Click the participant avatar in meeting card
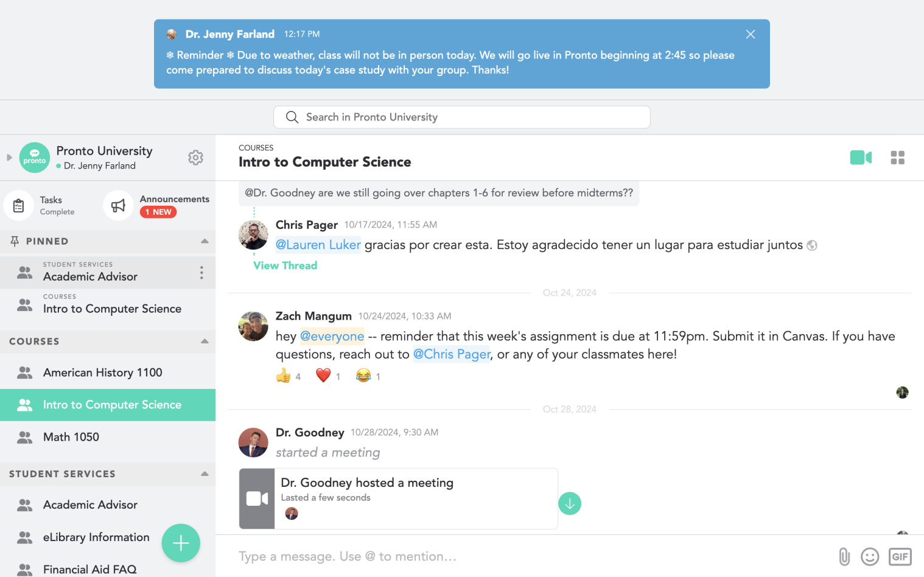Viewport: 924px width, 577px height. (x=292, y=513)
